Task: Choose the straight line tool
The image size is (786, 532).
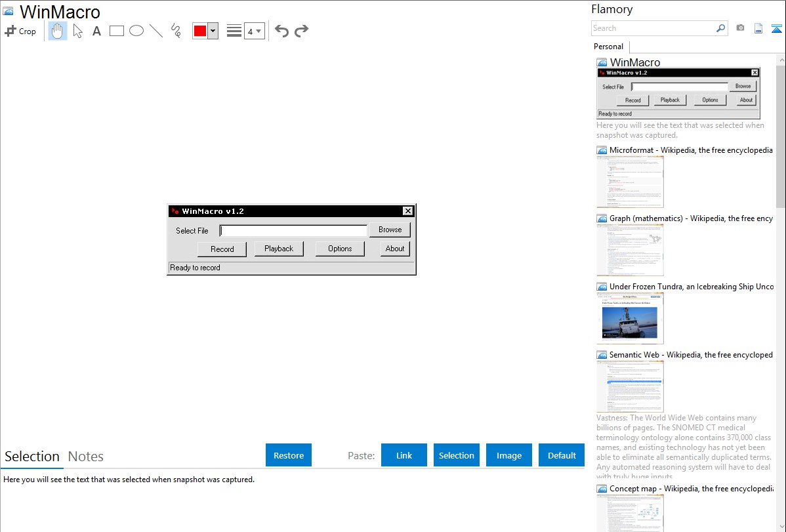Action: point(156,31)
